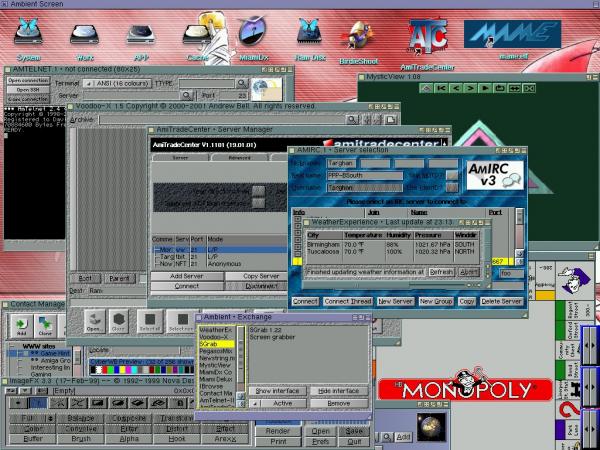600x450 pixels.
Task: Click New Server in AmIRC
Action: tap(395, 302)
